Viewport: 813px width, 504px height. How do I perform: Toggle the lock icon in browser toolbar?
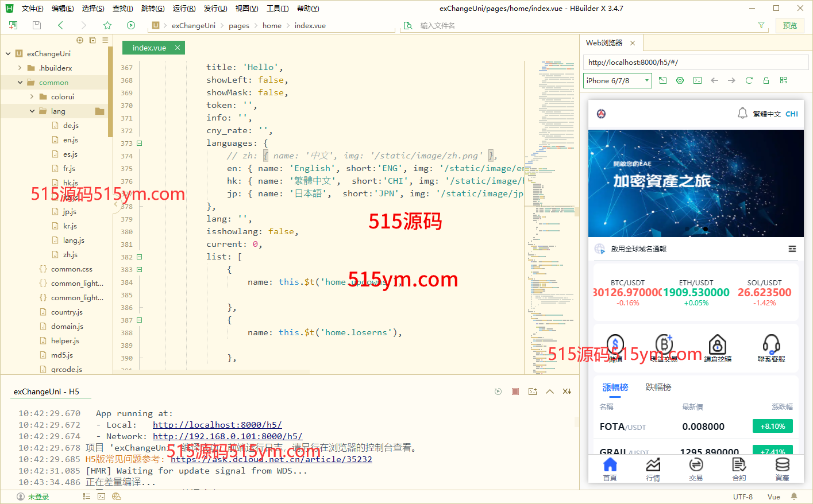click(766, 80)
